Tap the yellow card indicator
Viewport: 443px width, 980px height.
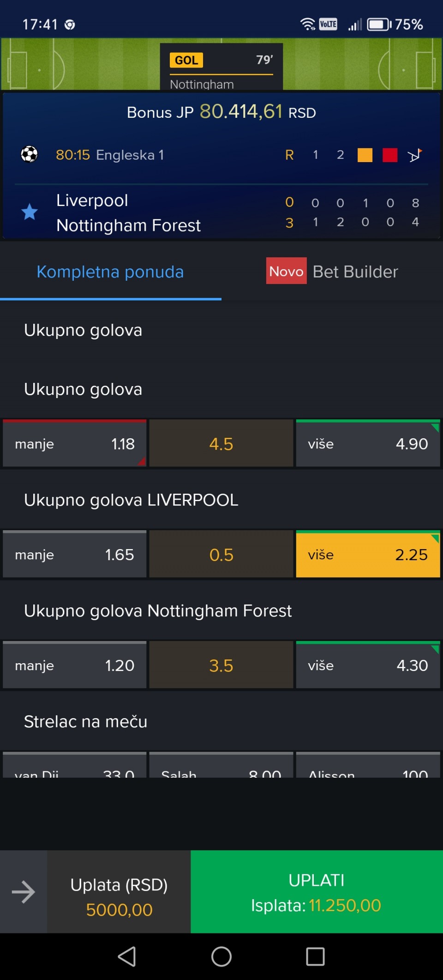click(x=365, y=155)
